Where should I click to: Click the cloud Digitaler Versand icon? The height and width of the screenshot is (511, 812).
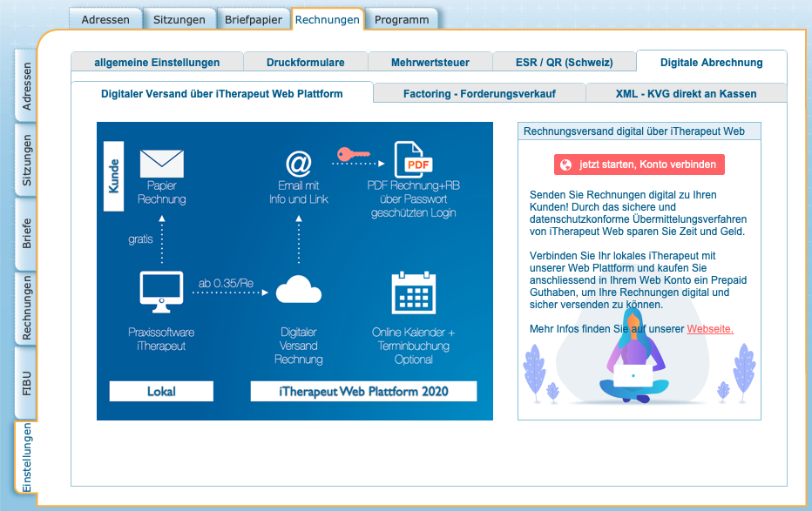coord(299,290)
